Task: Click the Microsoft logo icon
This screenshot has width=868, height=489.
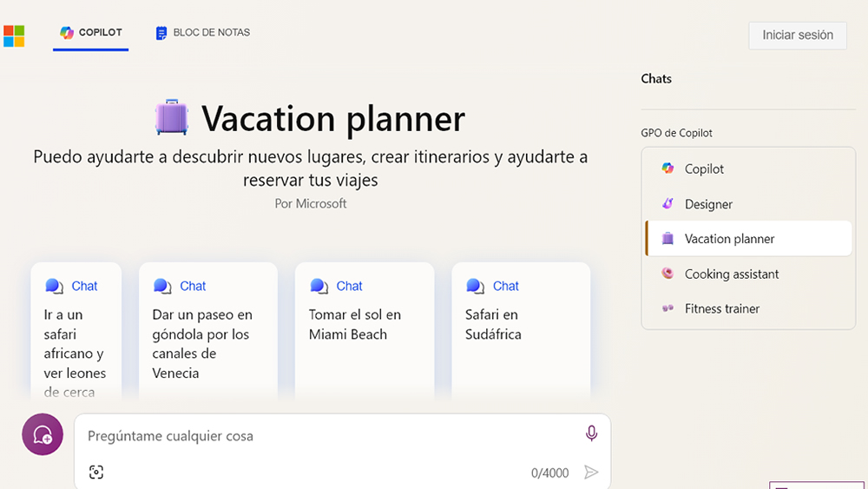Action: (x=14, y=36)
